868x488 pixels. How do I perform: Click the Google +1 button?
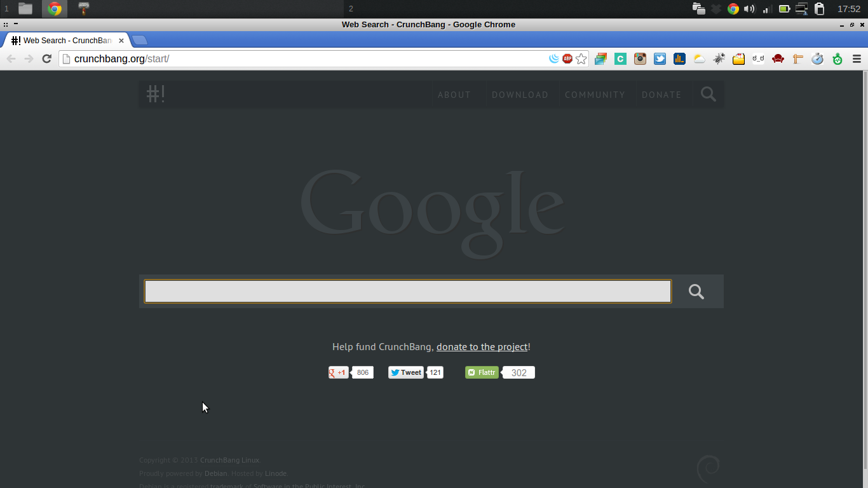(x=338, y=372)
